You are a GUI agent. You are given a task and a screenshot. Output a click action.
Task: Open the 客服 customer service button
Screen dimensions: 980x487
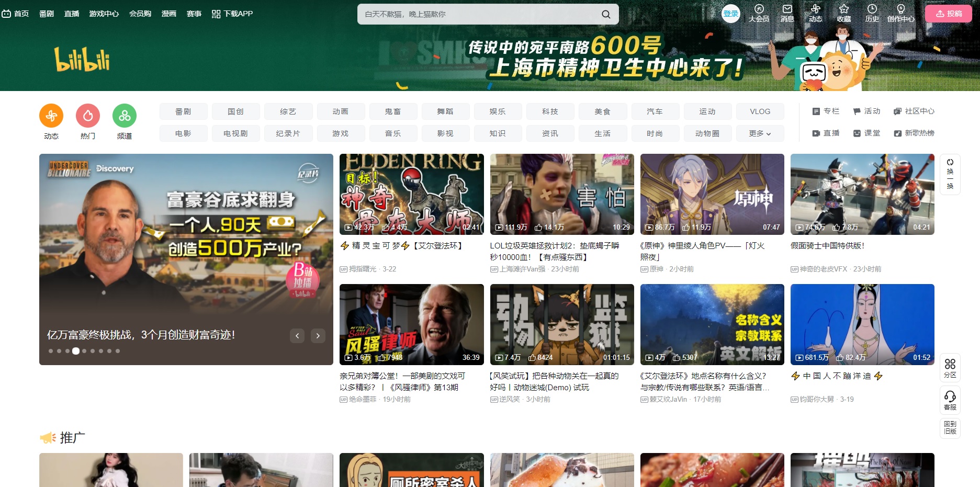[x=950, y=400]
